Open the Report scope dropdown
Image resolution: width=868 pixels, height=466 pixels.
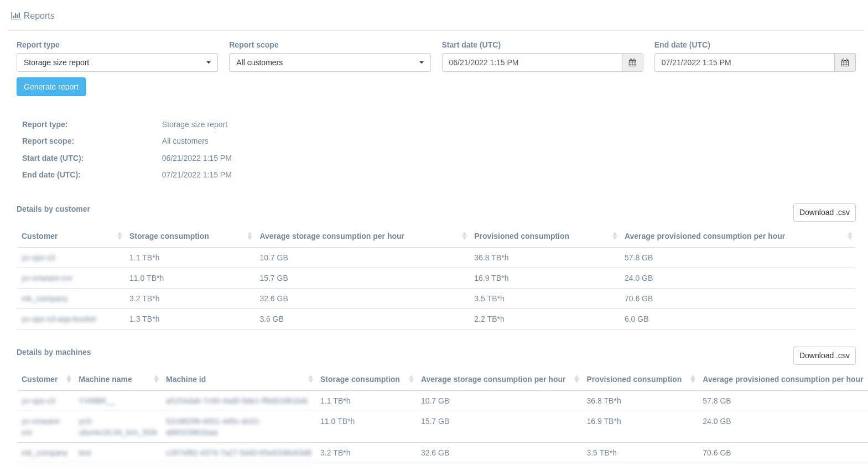coord(330,62)
